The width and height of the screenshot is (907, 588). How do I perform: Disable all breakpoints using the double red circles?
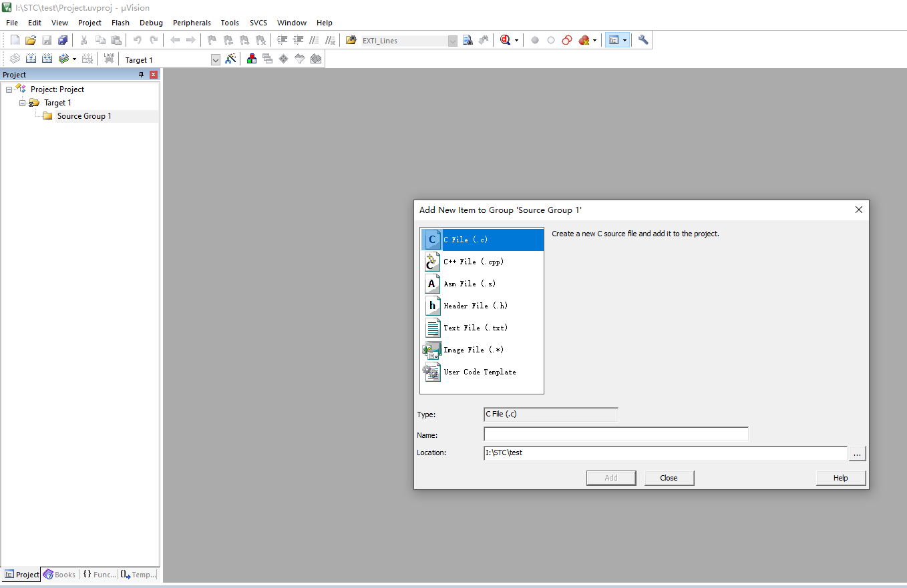[567, 40]
